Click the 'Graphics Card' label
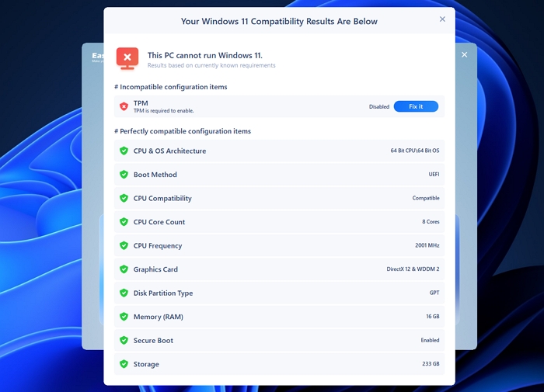This screenshot has width=544, height=392. coord(155,269)
